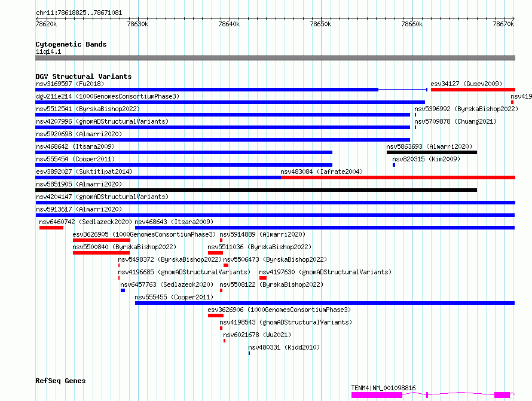Open the TENM4|NM_001098816 gene label

click(383, 388)
